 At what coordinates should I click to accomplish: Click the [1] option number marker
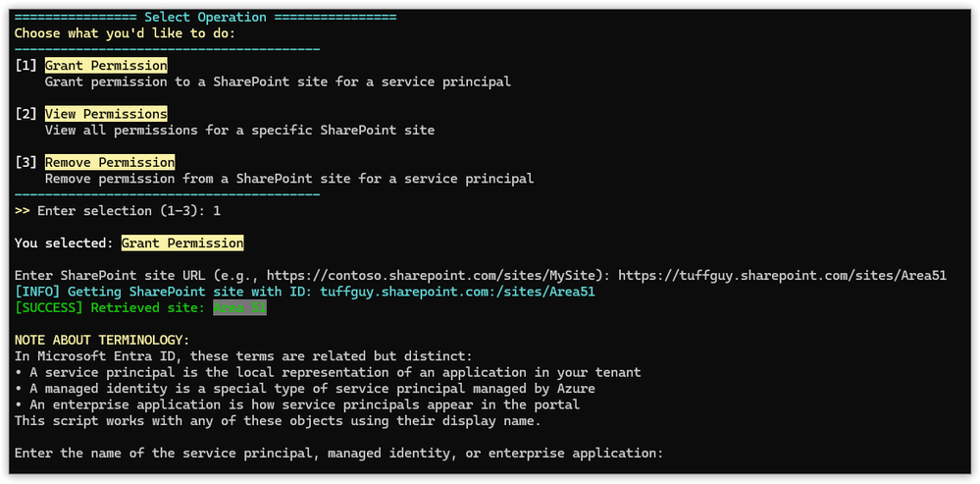tap(26, 66)
